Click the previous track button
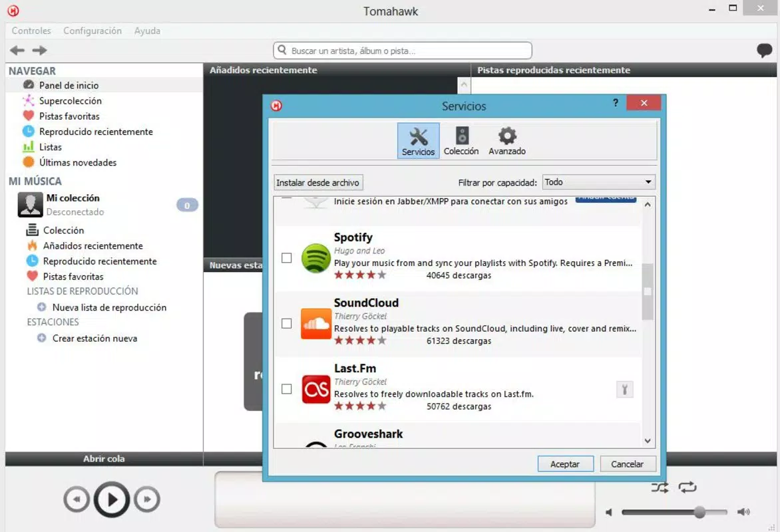Image resolution: width=780 pixels, height=532 pixels. pos(77,499)
